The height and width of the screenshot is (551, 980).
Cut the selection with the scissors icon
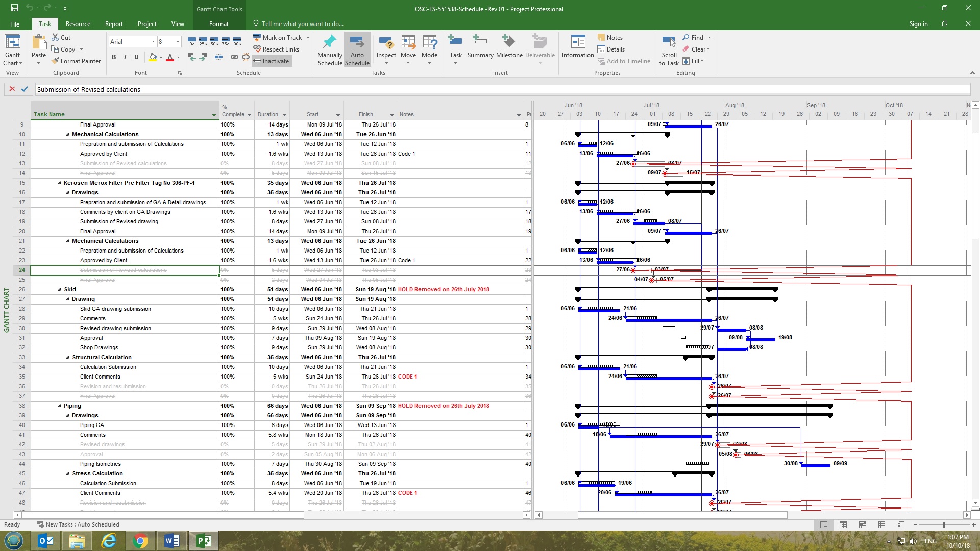tap(61, 37)
